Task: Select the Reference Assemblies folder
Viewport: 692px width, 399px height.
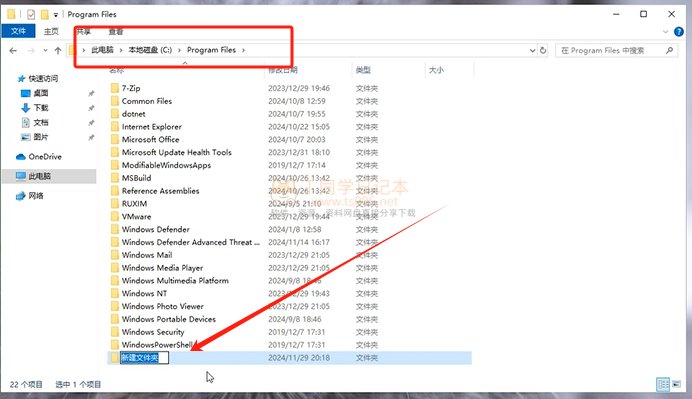Action: (x=160, y=191)
